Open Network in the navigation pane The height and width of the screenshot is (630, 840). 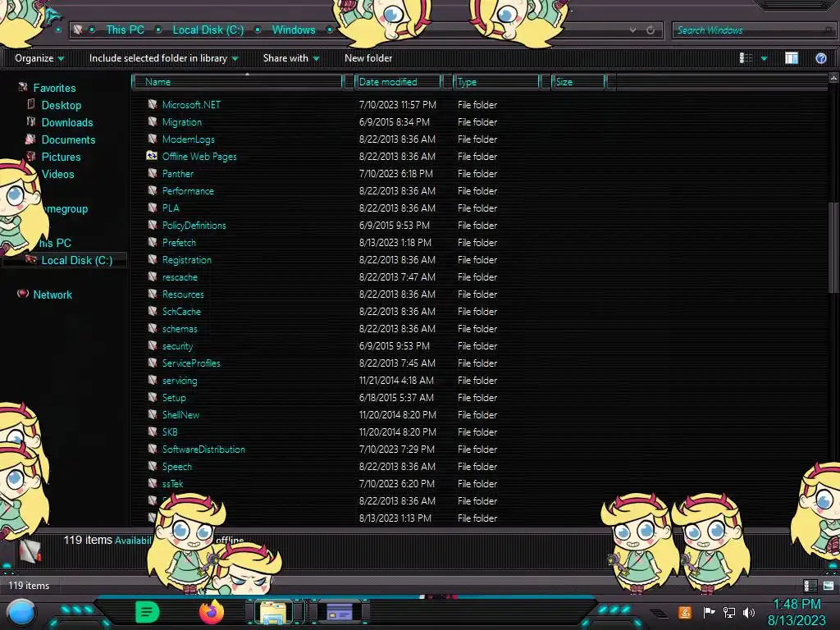52,294
